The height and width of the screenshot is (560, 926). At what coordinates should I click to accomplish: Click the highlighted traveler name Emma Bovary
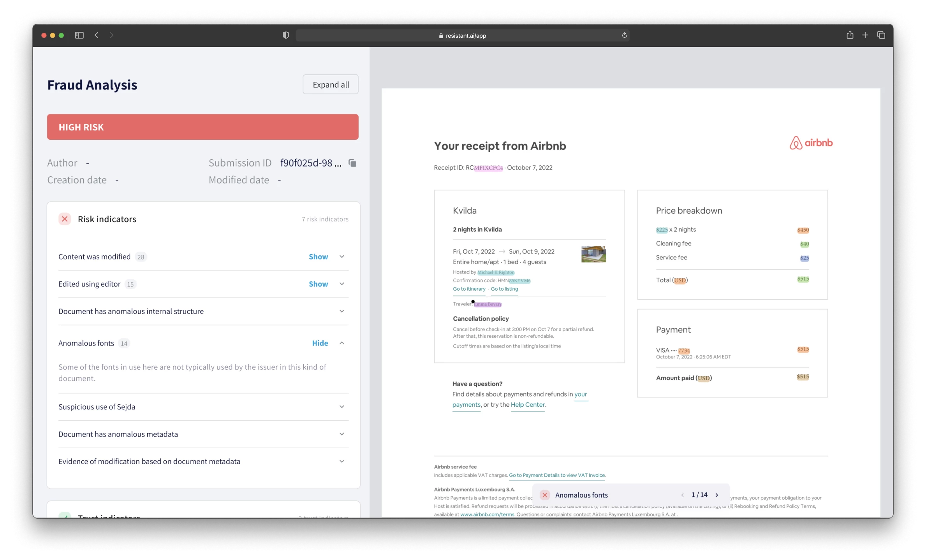(488, 304)
